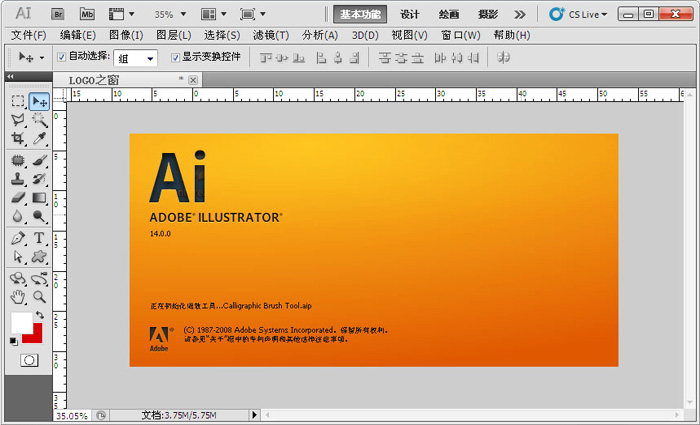Image resolution: width=700 pixels, height=425 pixels.
Task: Open the 组 auto-select dropdown
Action: pyautogui.click(x=135, y=58)
